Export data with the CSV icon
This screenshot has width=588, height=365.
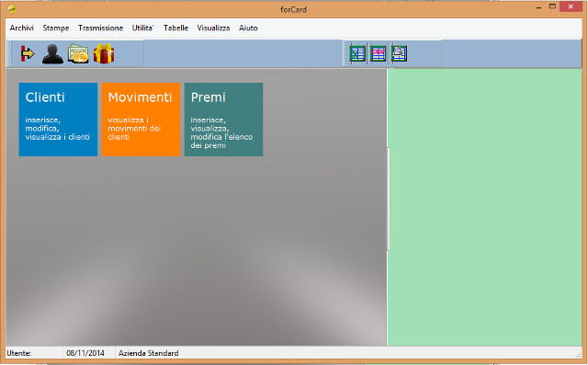pyautogui.click(x=378, y=53)
